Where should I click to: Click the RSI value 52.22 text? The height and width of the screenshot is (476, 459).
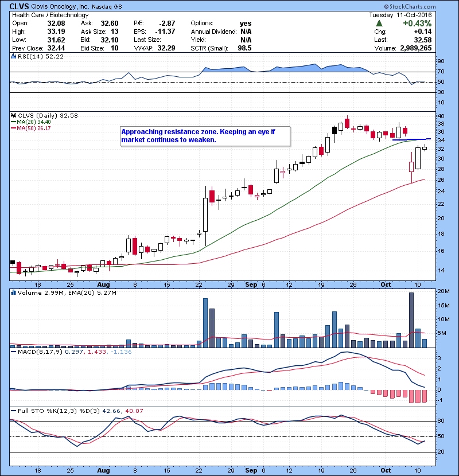54,56
